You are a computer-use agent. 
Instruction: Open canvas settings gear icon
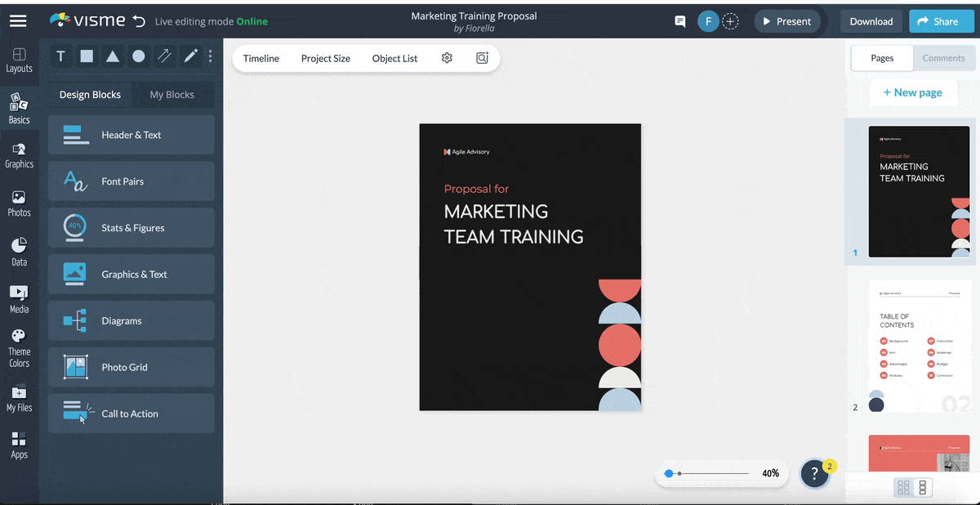(447, 58)
